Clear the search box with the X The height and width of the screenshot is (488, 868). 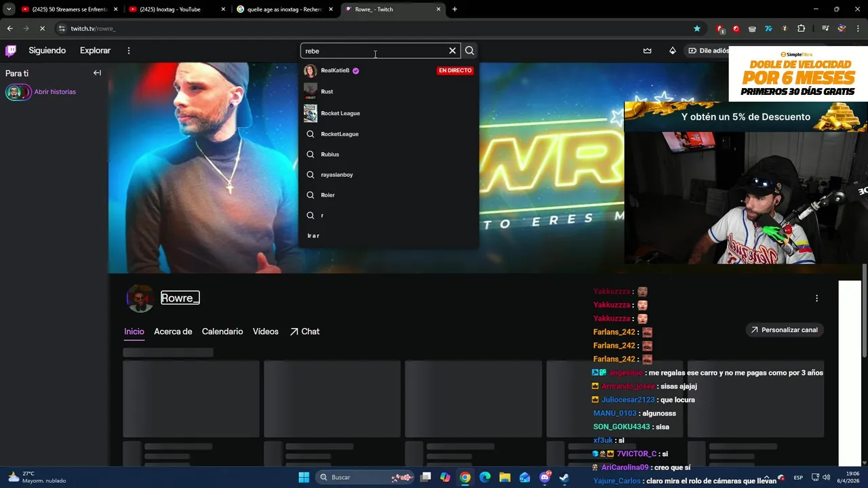[x=452, y=51]
